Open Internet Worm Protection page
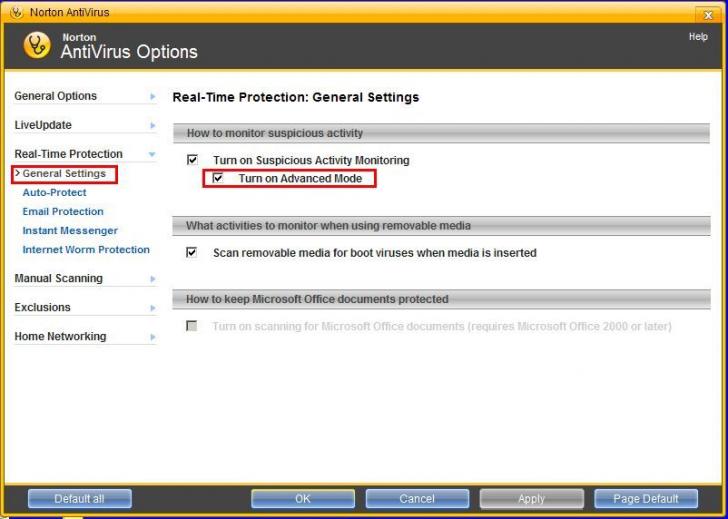The width and height of the screenshot is (728, 519). (86, 250)
